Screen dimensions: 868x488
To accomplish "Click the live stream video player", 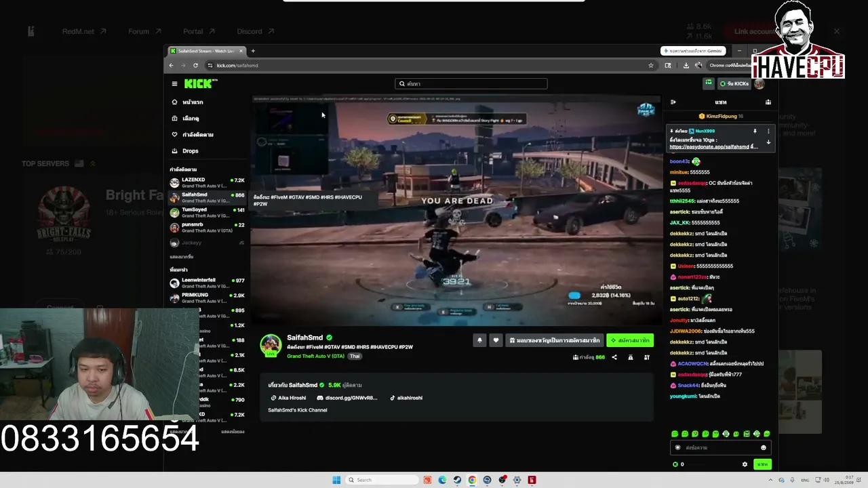I will [456, 211].
